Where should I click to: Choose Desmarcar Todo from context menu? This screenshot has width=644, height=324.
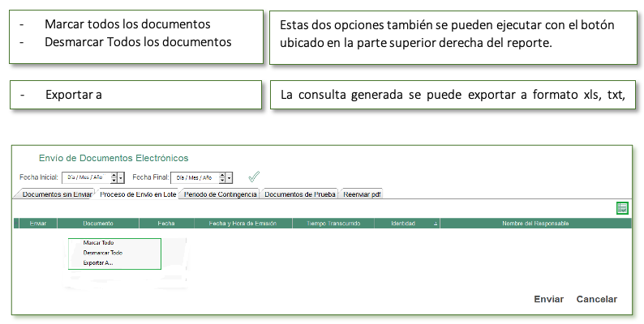coord(102,253)
